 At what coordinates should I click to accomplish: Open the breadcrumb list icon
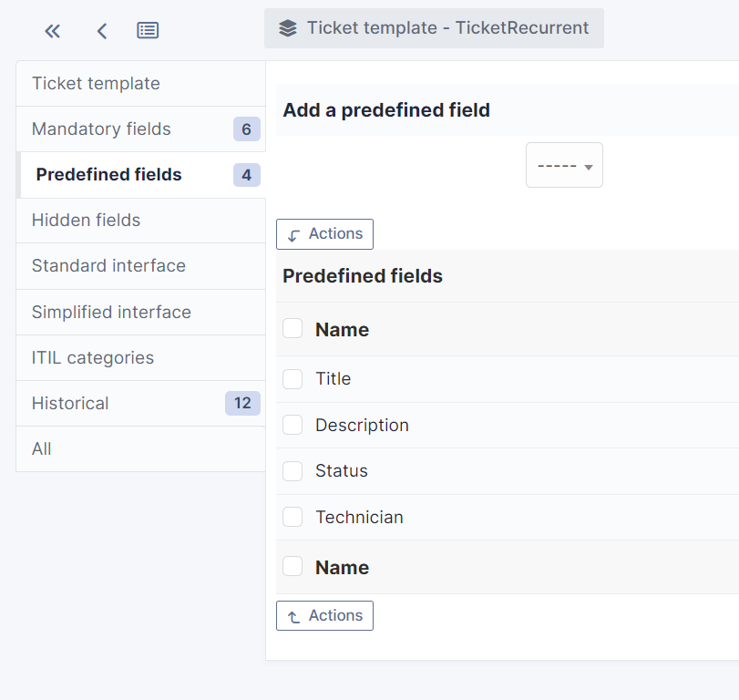pyautogui.click(x=147, y=29)
